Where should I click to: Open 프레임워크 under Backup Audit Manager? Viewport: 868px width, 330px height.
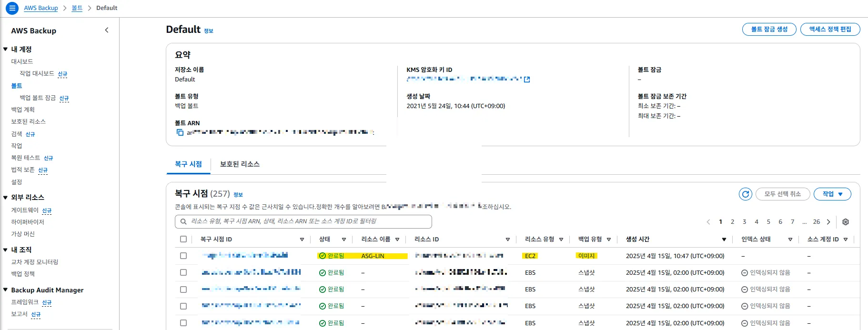[x=25, y=302]
